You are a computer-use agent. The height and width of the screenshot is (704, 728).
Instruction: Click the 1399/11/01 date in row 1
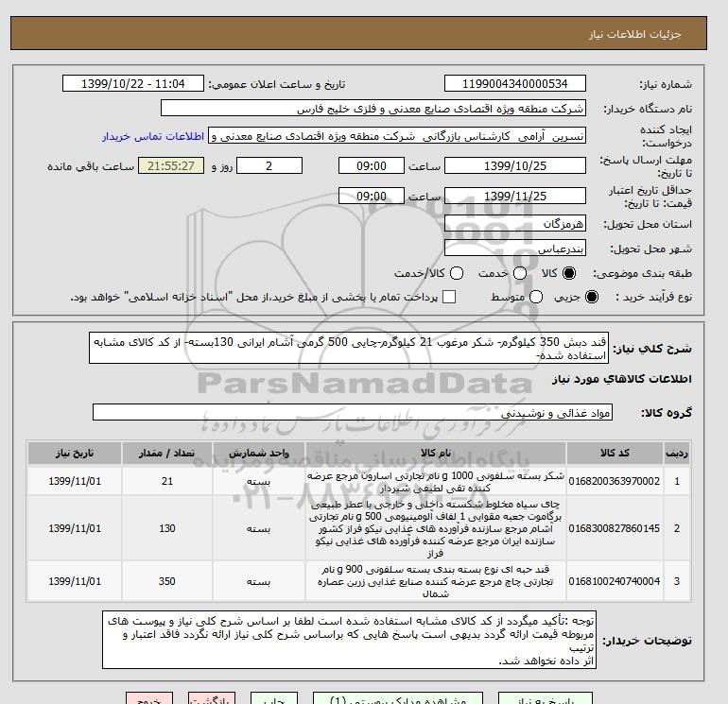[x=75, y=481]
